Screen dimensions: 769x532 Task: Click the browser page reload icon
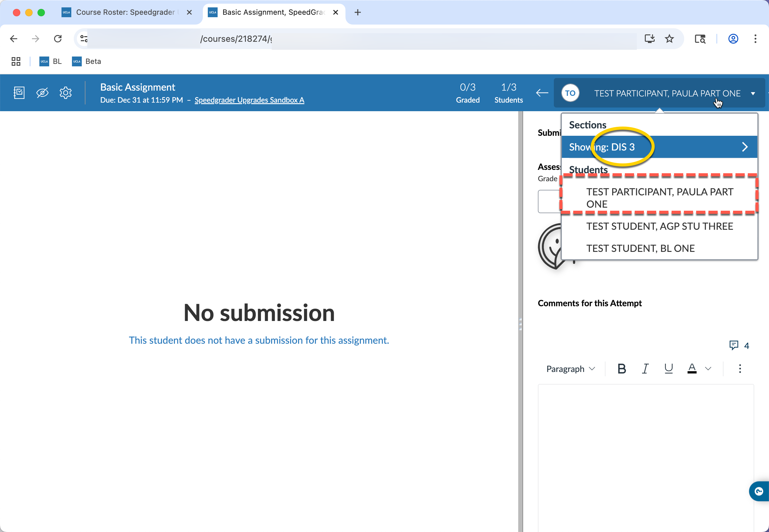coord(57,39)
